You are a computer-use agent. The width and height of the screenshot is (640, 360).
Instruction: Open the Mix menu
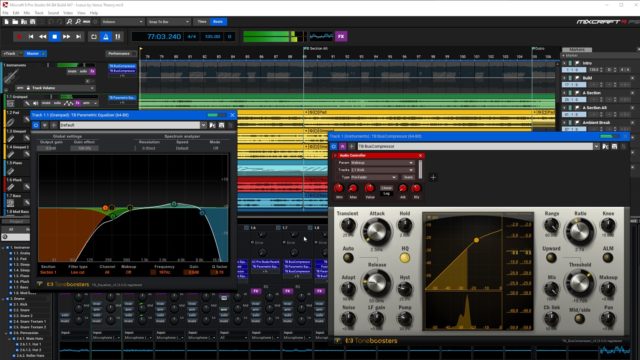pyautogui.click(x=27, y=13)
